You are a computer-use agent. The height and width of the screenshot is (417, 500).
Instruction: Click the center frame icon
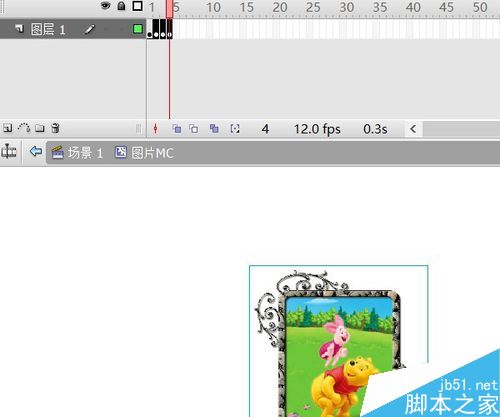tap(155, 129)
